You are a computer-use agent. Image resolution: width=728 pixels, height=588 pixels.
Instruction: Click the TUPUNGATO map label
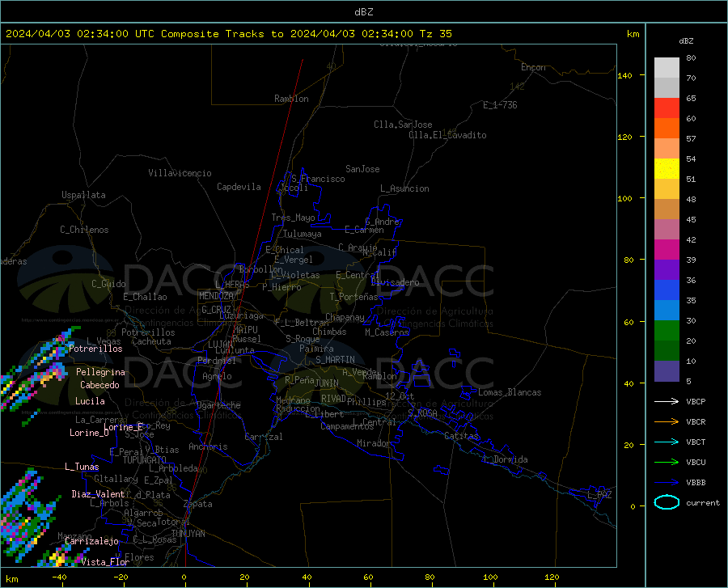pyautogui.click(x=145, y=460)
